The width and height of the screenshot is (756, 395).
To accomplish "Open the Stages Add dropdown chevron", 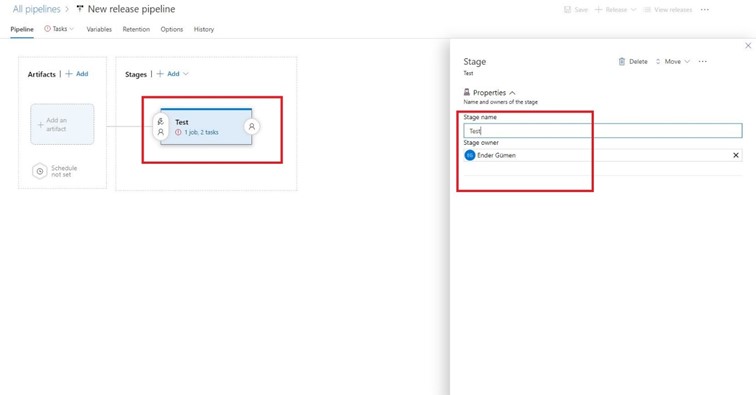I will (x=186, y=74).
